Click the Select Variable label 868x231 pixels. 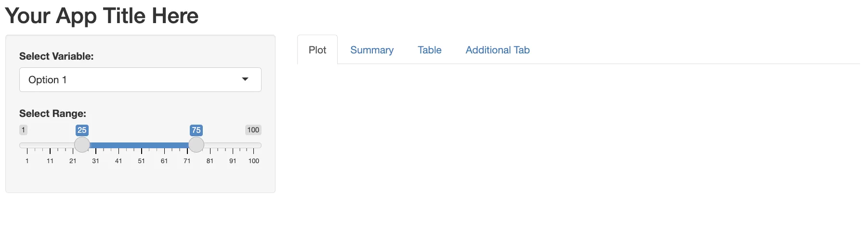(56, 56)
